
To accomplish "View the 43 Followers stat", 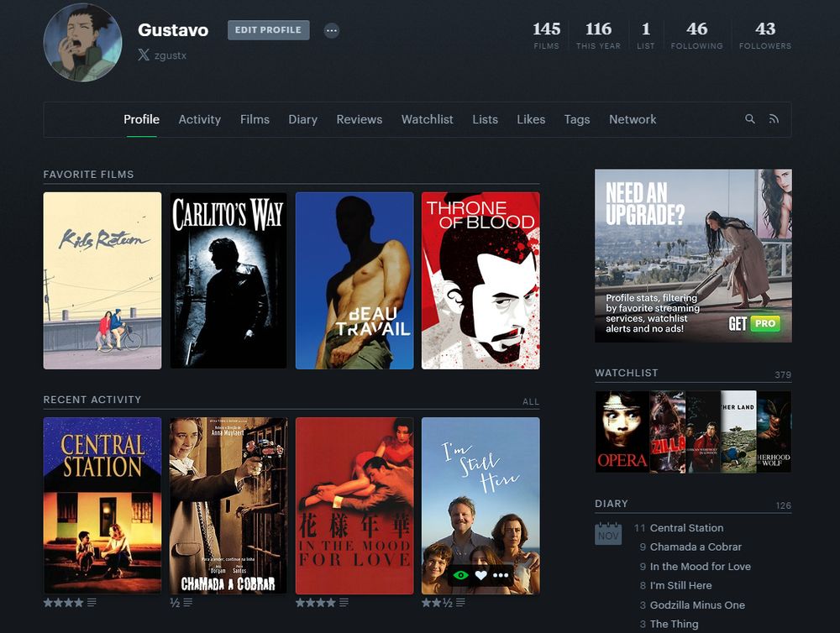I will tap(765, 35).
